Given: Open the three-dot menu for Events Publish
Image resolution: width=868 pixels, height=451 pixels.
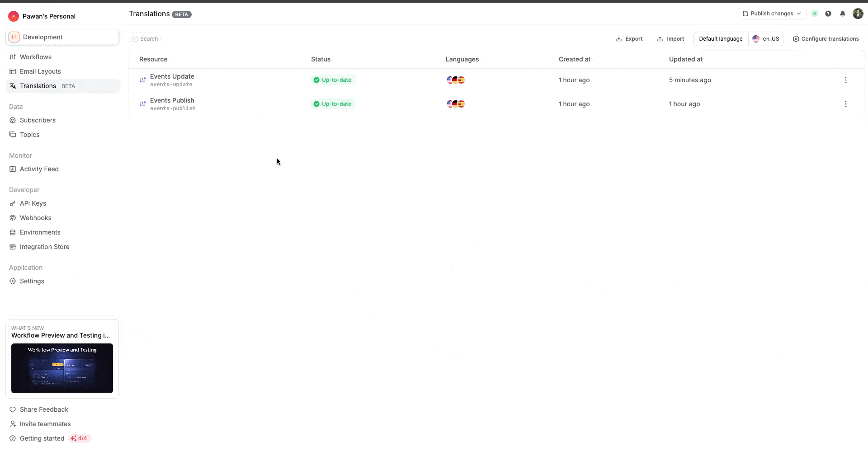Looking at the screenshot, I should [845, 103].
